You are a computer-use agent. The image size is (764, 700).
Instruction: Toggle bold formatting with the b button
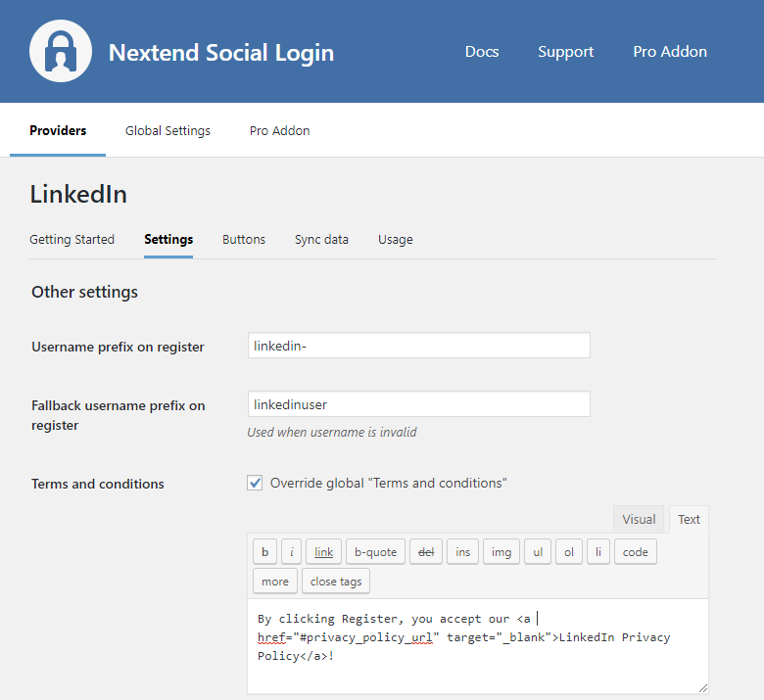tap(264, 552)
